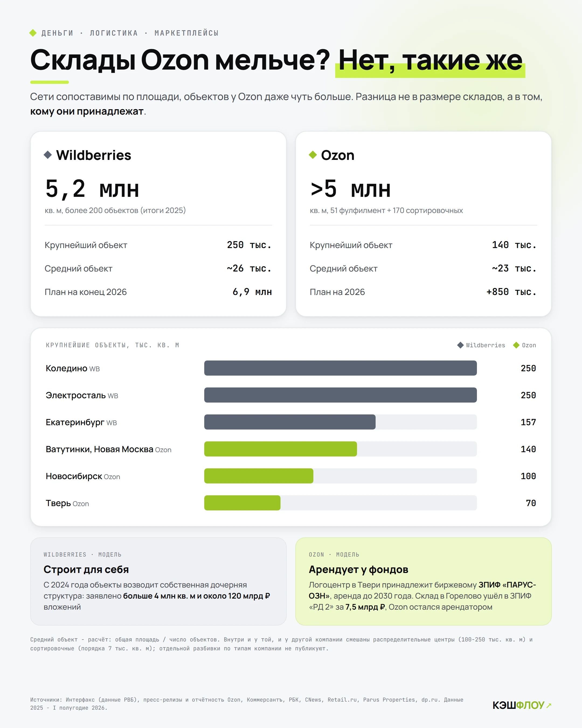Click the sources line starting 'Источники: Интерфакс'
This screenshot has height=728, width=582.
click(x=247, y=704)
